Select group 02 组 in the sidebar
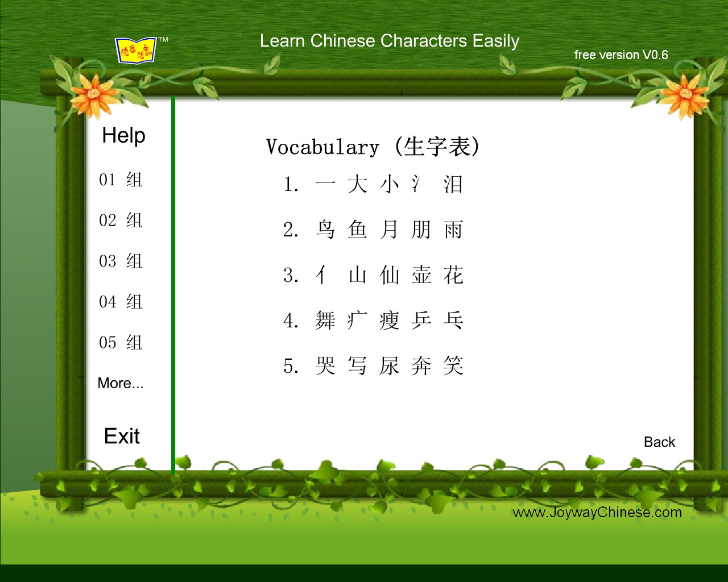Screen dimensions: 728x582 (121, 220)
